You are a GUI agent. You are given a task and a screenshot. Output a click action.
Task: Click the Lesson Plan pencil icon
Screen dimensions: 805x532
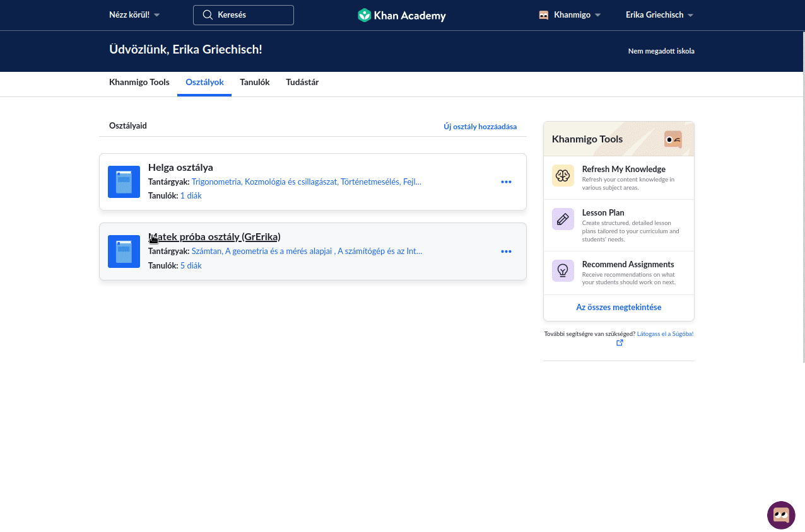(563, 219)
